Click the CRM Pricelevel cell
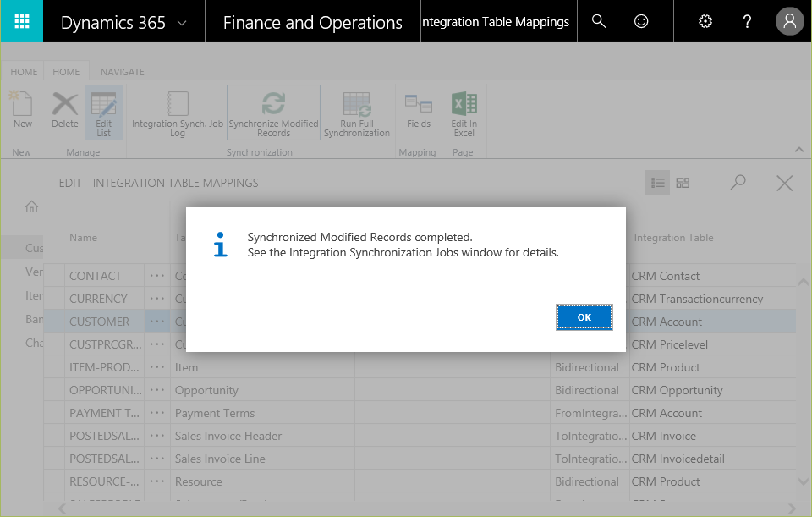This screenshot has height=517, width=812. pos(712,344)
